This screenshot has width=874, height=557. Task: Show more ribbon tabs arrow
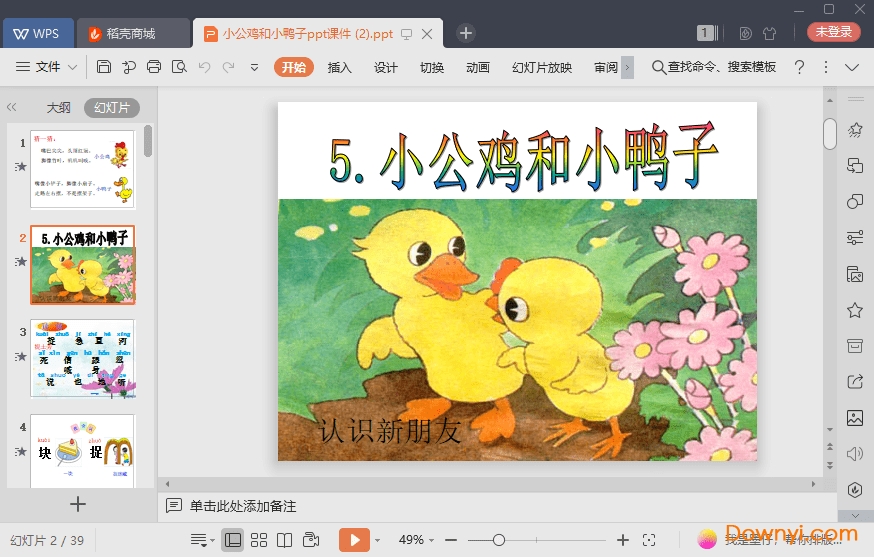pos(627,67)
